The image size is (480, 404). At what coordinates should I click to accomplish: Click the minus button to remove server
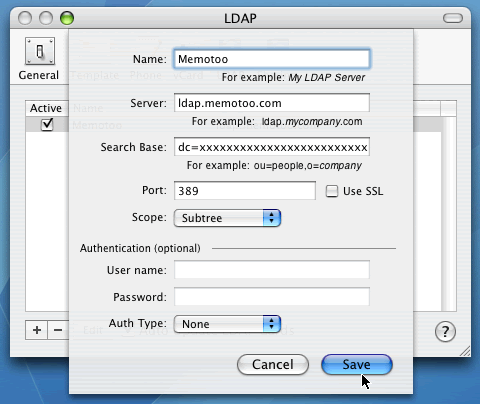tap(58, 330)
